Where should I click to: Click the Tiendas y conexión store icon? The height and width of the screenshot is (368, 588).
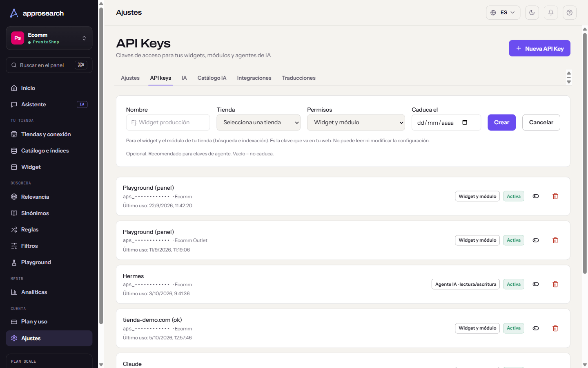[x=14, y=134]
